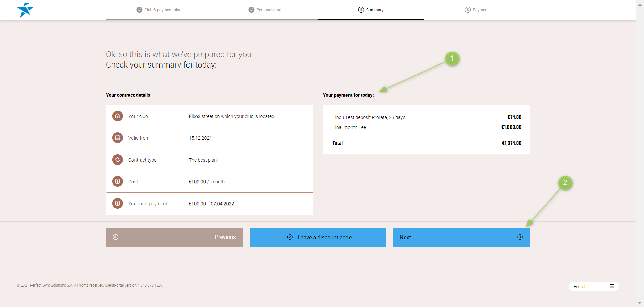Switch to Personal data step
644x307 pixels.
265,10
